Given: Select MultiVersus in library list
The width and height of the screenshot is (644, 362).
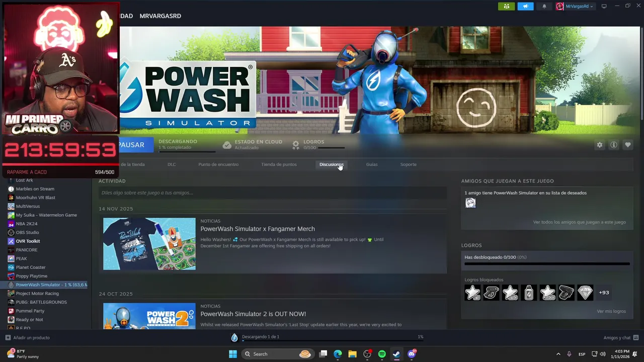Looking at the screenshot, I should 28,206.
